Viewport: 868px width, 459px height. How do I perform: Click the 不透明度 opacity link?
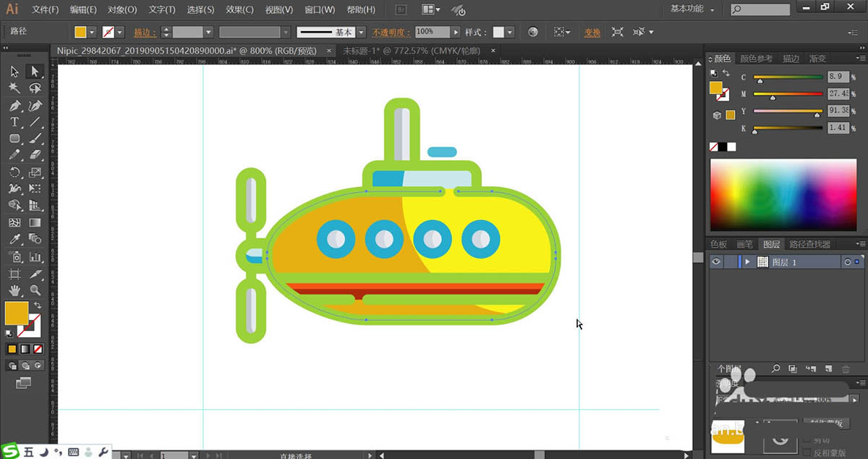[x=391, y=33]
